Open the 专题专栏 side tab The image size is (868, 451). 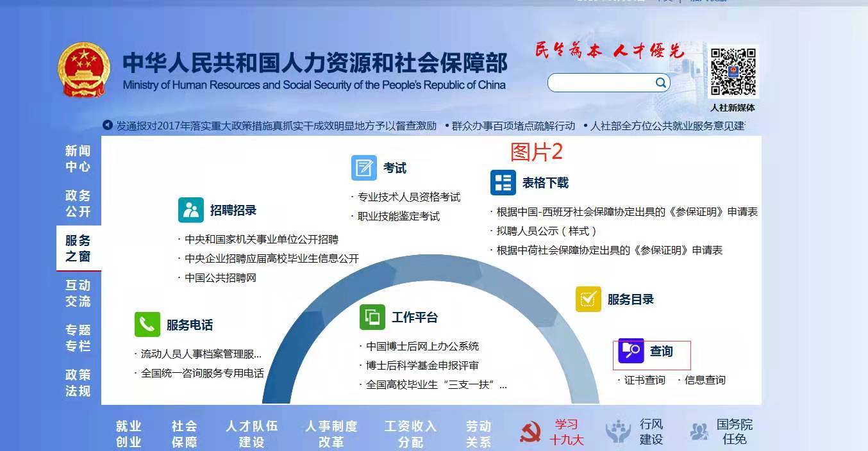[78, 338]
